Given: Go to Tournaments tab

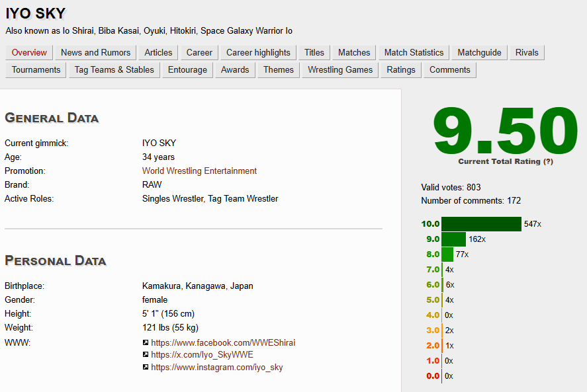Looking at the screenshot, I should pos(36,70).
